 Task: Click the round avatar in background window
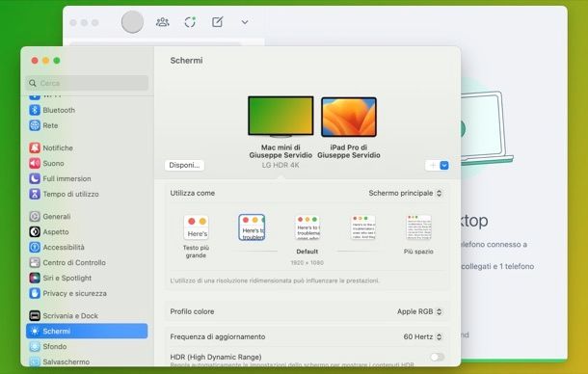click(132, 22)
